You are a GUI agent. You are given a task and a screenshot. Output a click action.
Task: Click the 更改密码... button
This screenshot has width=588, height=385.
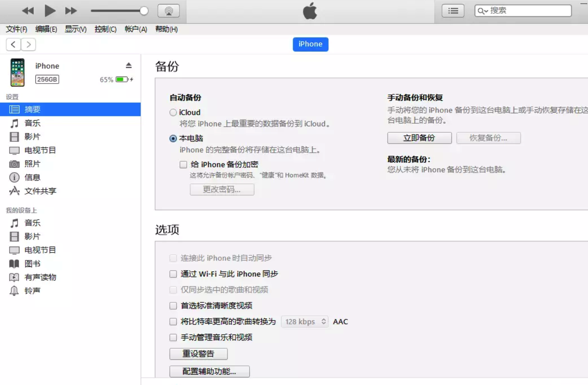[x=222, y=189]
